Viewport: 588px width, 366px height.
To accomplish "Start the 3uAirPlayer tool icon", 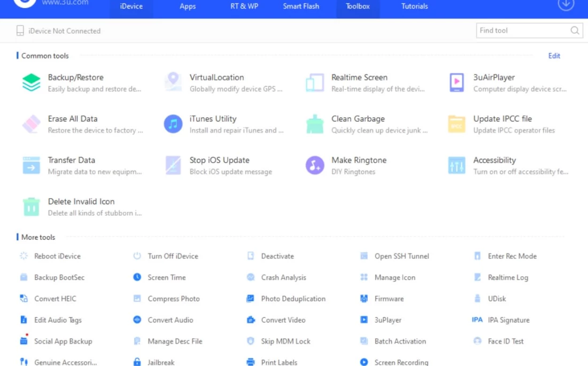I will click(457, 83).
